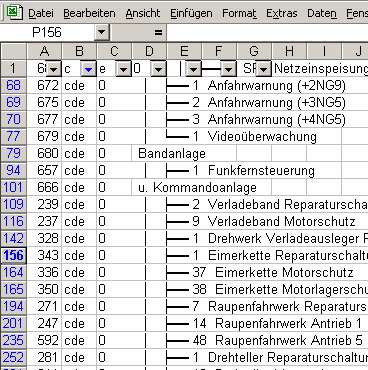The image size is (368, 370).
Task: Expand the Name Box dropdown arrow
Action: pos(101,33)
